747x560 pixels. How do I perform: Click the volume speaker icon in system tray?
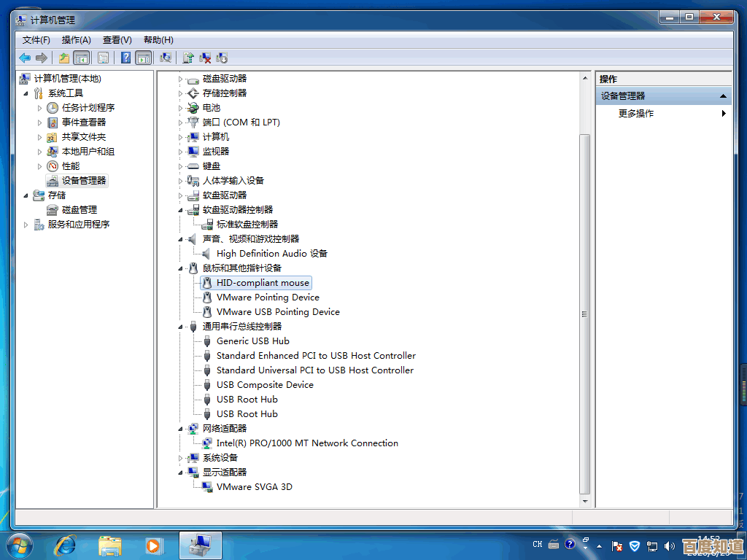tap(669, 545)
